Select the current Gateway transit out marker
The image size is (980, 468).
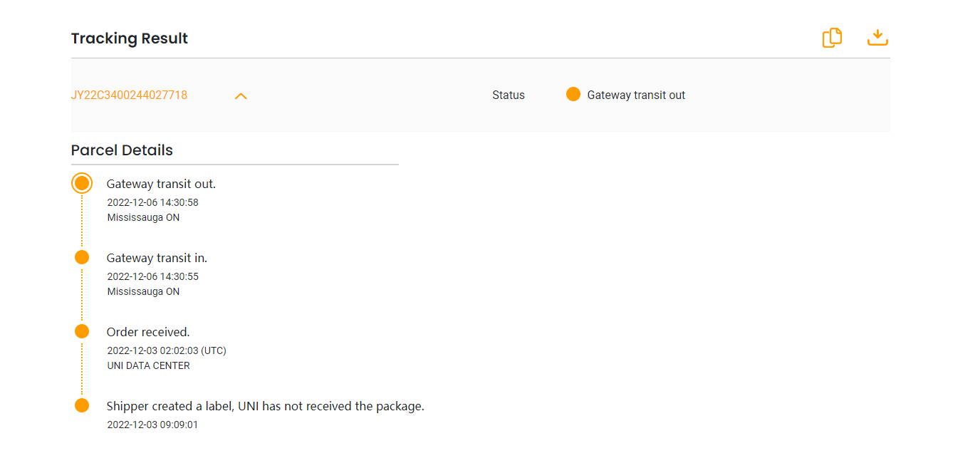pos(82,184)
